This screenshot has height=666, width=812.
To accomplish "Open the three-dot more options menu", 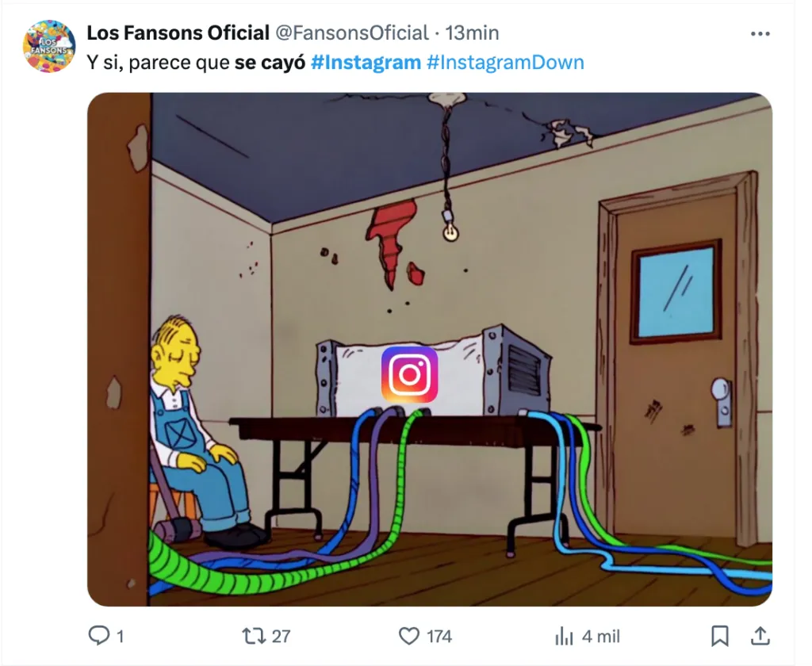I will [760, 33].
